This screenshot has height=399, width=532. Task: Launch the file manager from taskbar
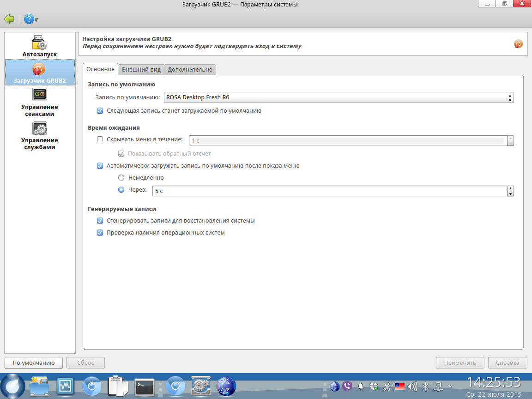[39, 386]
